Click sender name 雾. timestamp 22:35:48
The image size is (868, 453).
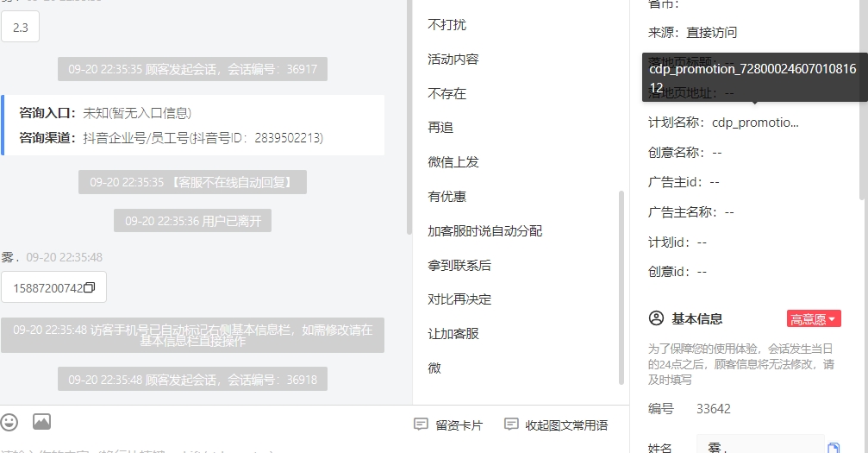[x=52, y=257]
